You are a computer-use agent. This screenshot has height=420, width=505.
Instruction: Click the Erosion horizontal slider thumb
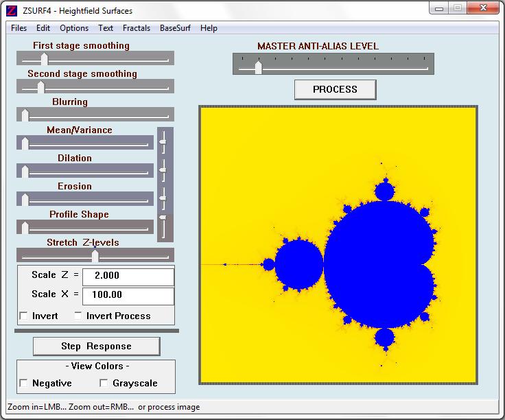pos(25,200)
